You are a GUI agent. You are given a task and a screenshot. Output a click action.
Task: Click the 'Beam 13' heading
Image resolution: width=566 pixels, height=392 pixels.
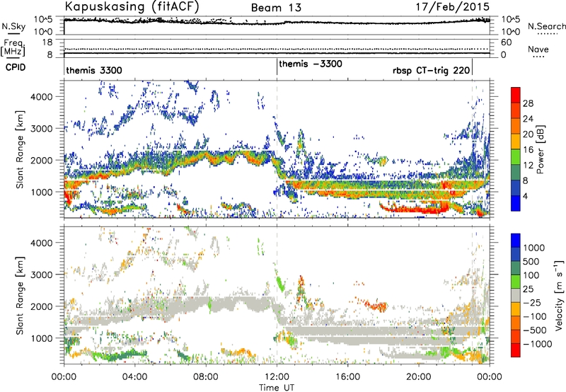point(276,8)
